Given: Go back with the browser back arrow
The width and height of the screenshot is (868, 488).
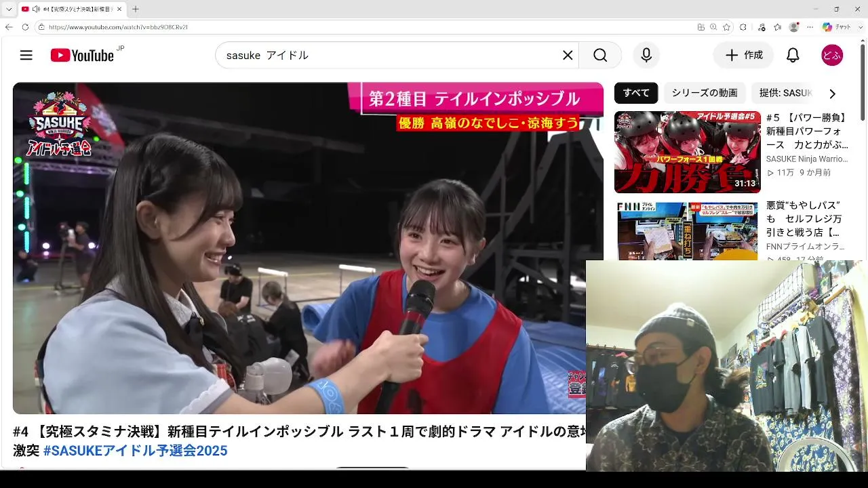Looking at the screenshot, I should [9, 27].
